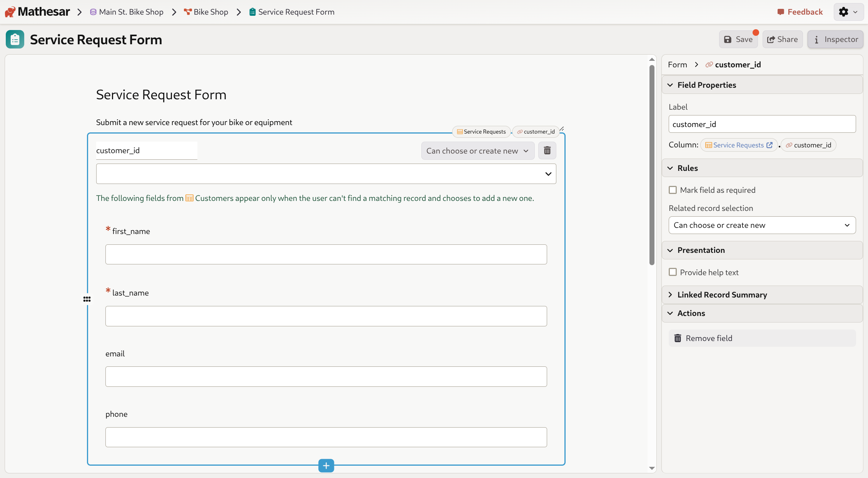
Task: Toggle the Inspector panel button
Action: click(x=835, y=39)
